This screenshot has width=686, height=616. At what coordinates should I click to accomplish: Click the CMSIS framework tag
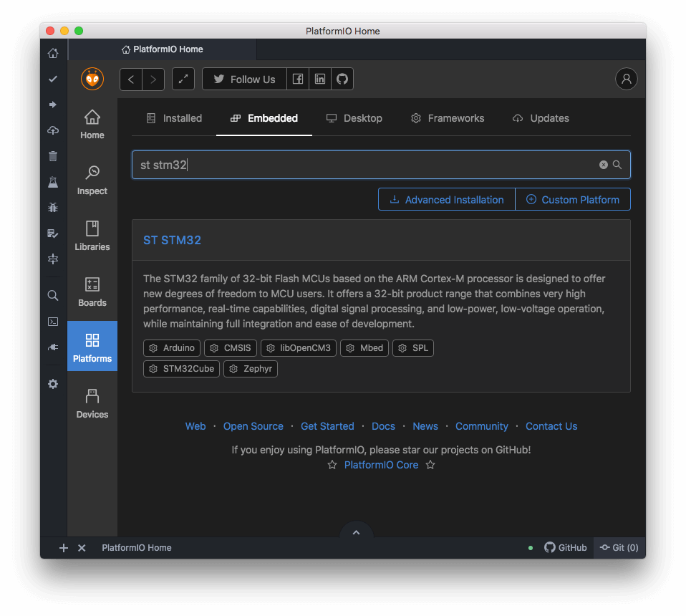point(230,348)
